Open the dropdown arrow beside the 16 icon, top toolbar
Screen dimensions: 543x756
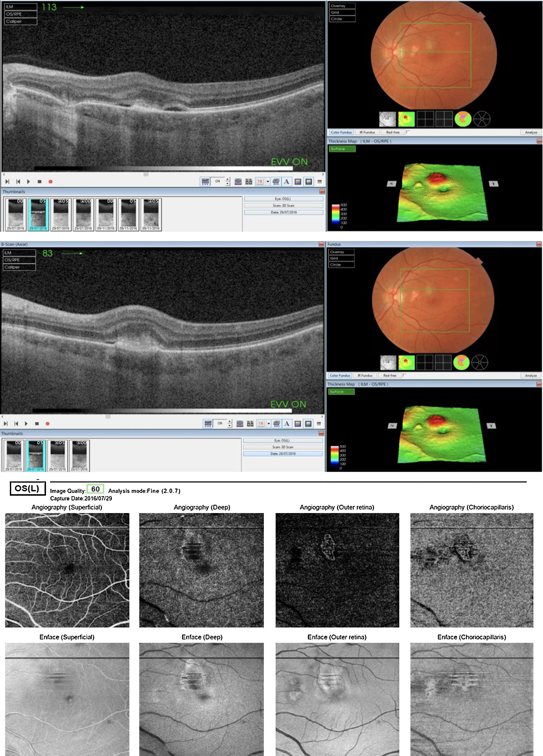coord(268,182)
